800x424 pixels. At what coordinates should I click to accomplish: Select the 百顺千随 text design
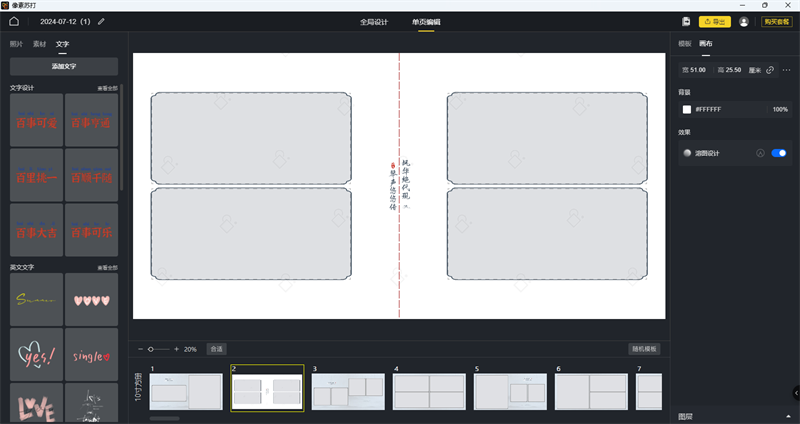click(x=91, y=175)
